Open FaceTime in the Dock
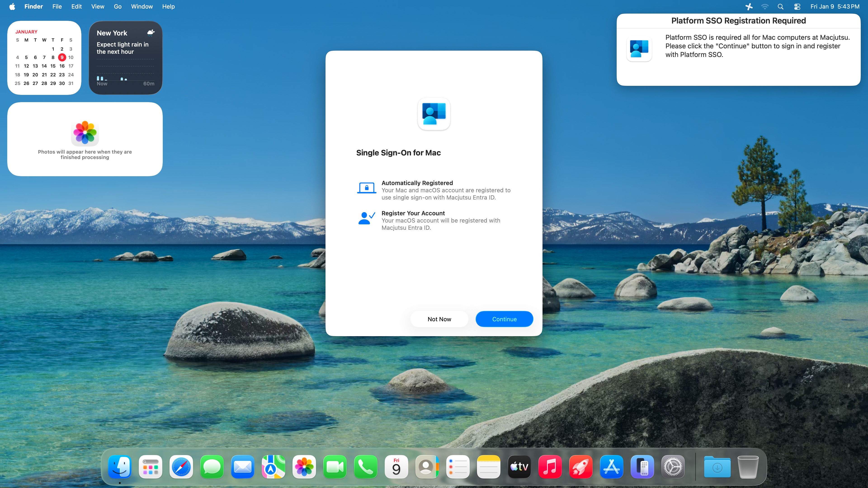Viewport: 868px width, 488px height. tap(335, 467)
